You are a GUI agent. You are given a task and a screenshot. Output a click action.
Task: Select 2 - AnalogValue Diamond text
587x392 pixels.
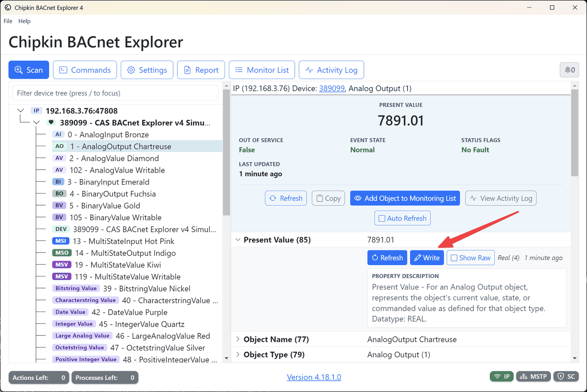click(114, 158)
